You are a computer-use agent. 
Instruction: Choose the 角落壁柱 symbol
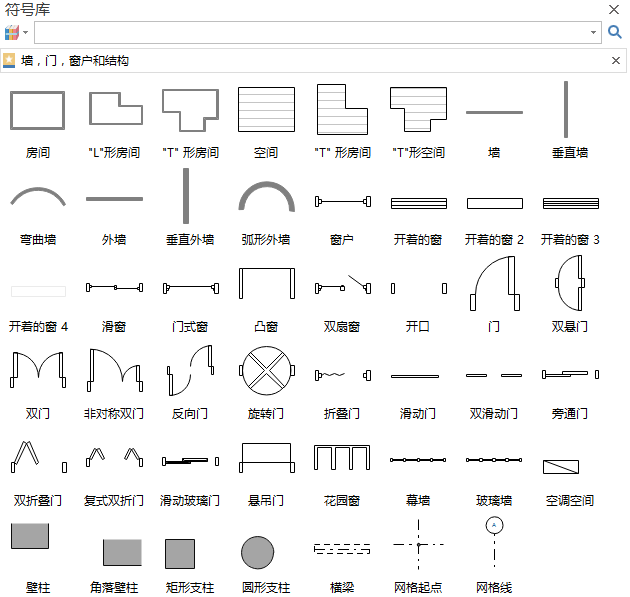pos(123,552)
